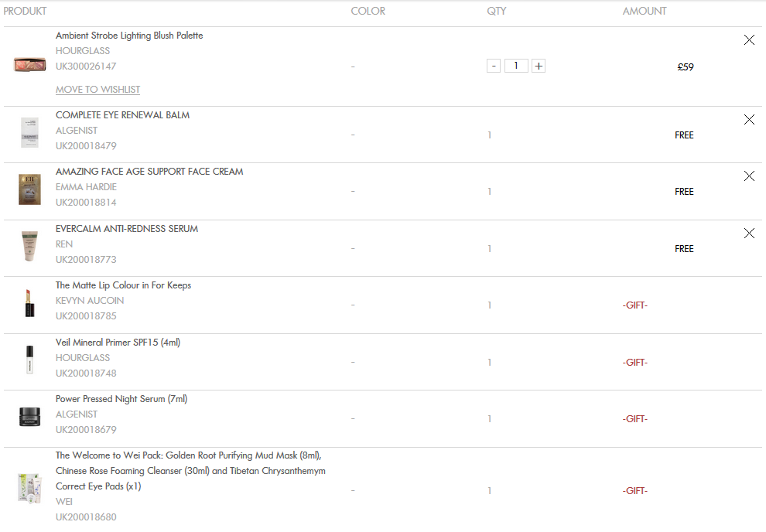This screenshot has width=766, height=532.
Task: Open Algenist eye balm thumbnail
Action: pyautogui.click(x=30, y=132)
